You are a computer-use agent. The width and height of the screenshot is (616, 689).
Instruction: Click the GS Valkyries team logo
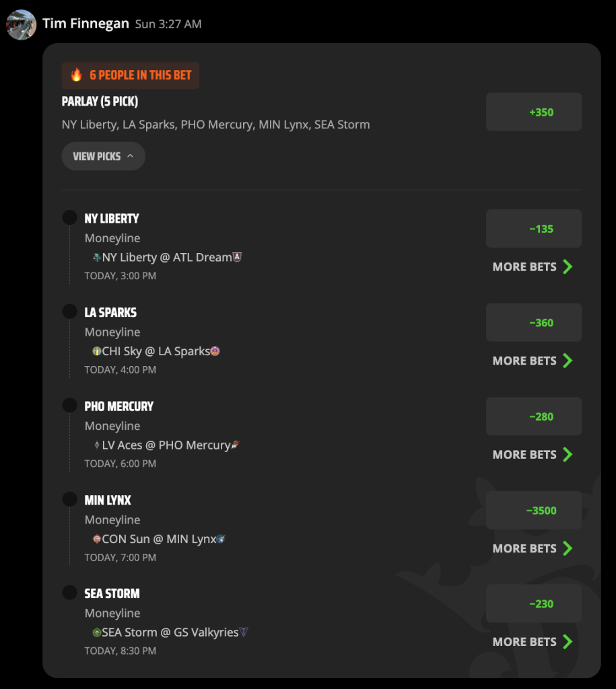tap(244, 632)
